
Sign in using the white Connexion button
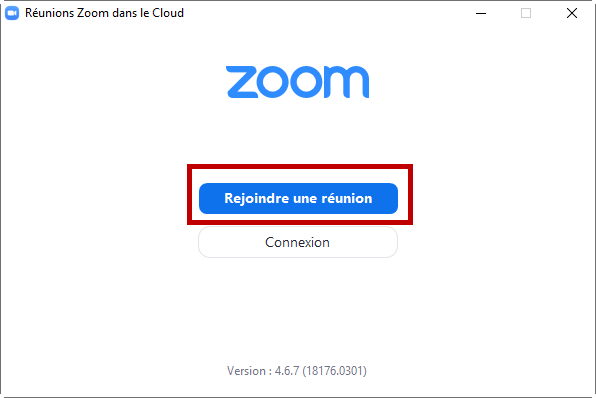click(x=298, y=242)
